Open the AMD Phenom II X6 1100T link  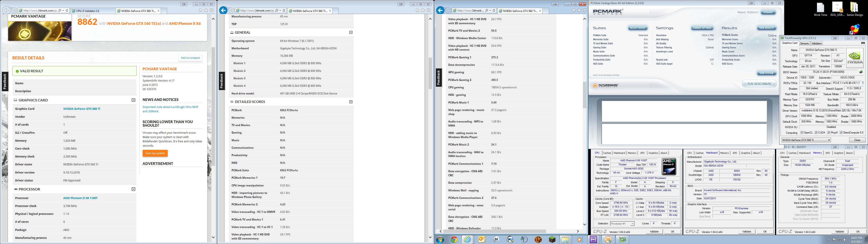click(80, 198)
